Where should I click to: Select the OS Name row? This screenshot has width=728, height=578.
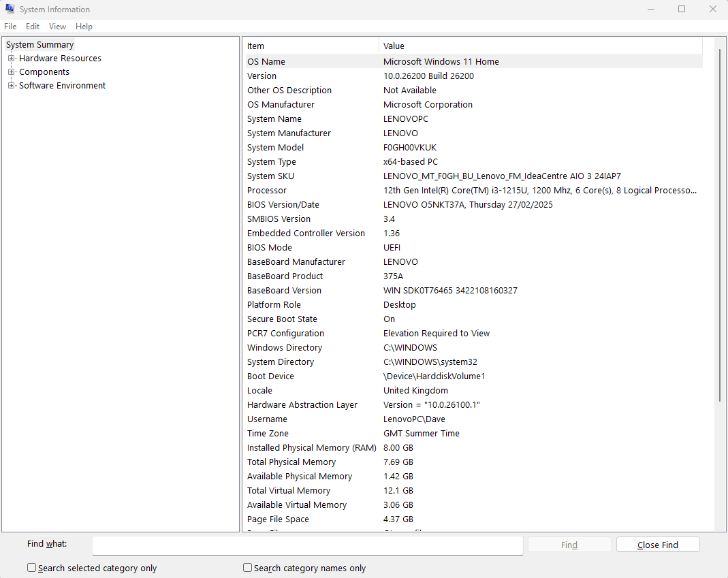(473, 62)
